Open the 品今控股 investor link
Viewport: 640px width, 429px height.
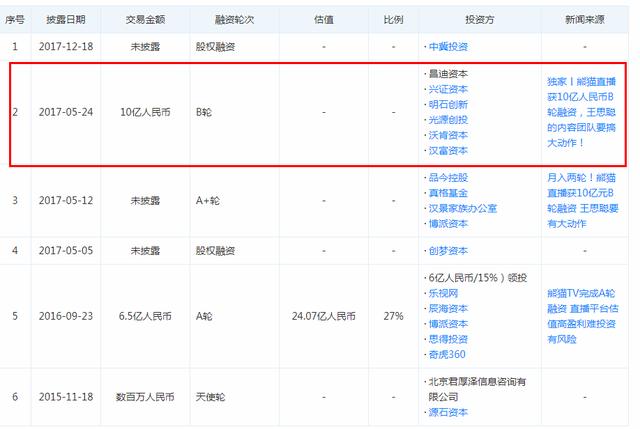pyautogui.click(x=448, y=178)
